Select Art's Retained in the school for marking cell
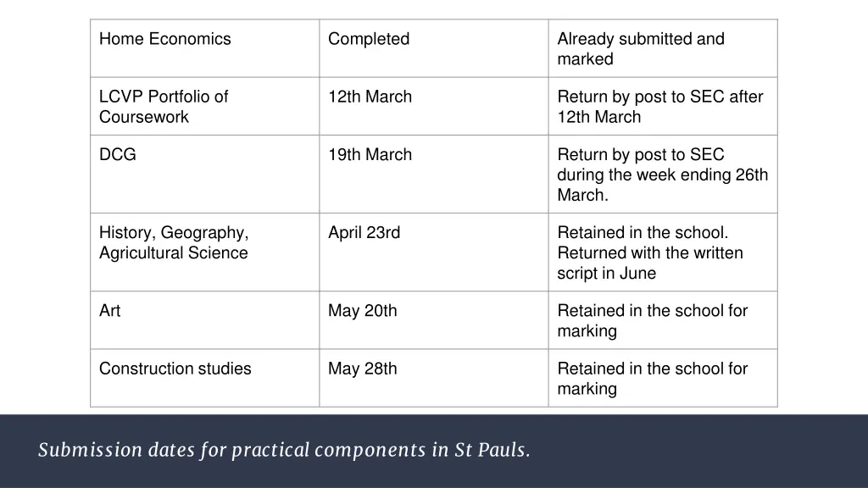868x488 pixels. coord(663,320)
